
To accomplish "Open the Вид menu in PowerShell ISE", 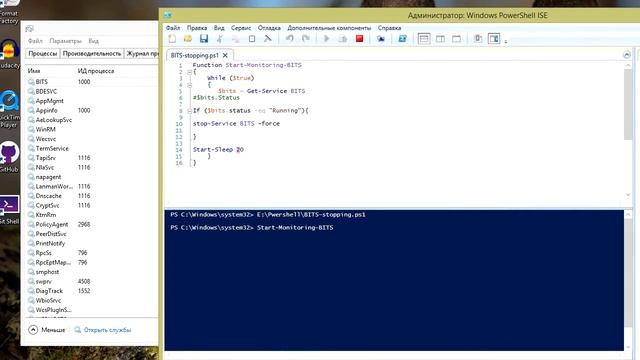I will click(x=219, y=28).
